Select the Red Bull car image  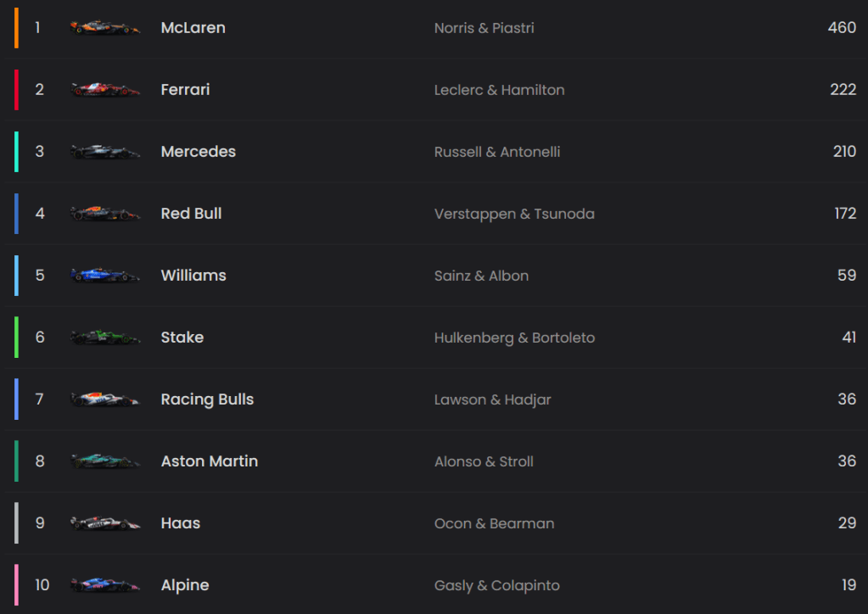(x=105, y=214)
